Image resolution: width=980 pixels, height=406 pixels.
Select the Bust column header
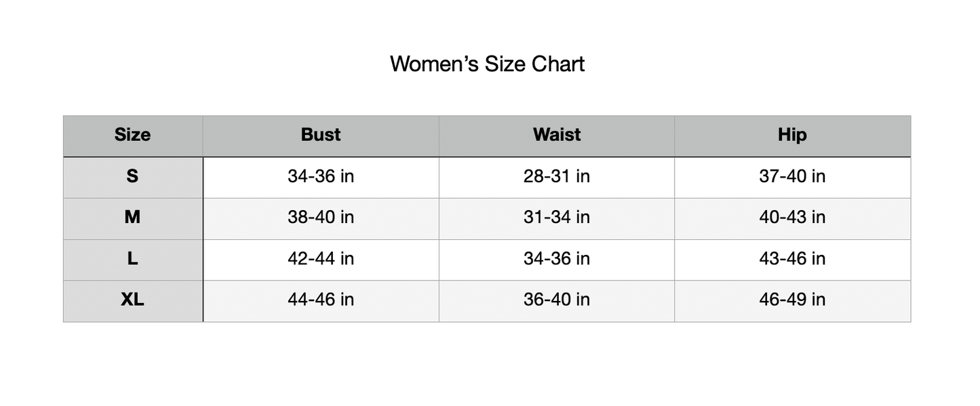tap(321, 135)
